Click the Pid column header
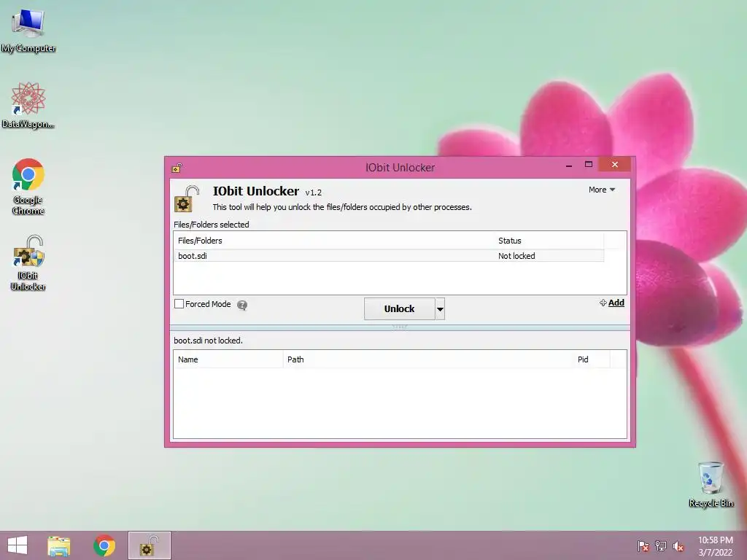Viewport: 747px width, 560px height. [592, 359]
